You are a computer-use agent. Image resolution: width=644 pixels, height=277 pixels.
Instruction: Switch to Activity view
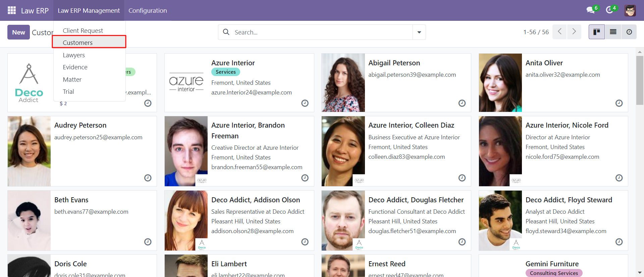tap(629, 32)
